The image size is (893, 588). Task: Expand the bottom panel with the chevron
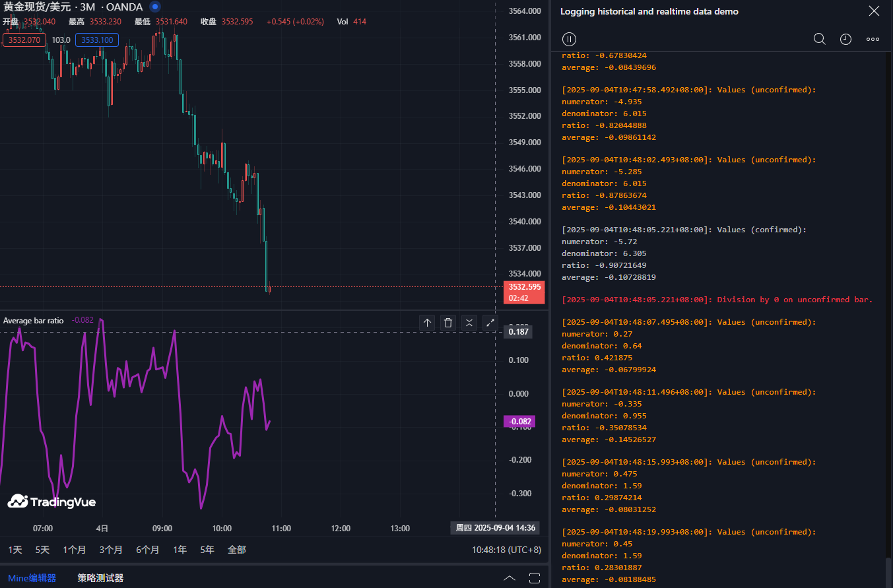point(510,578)
